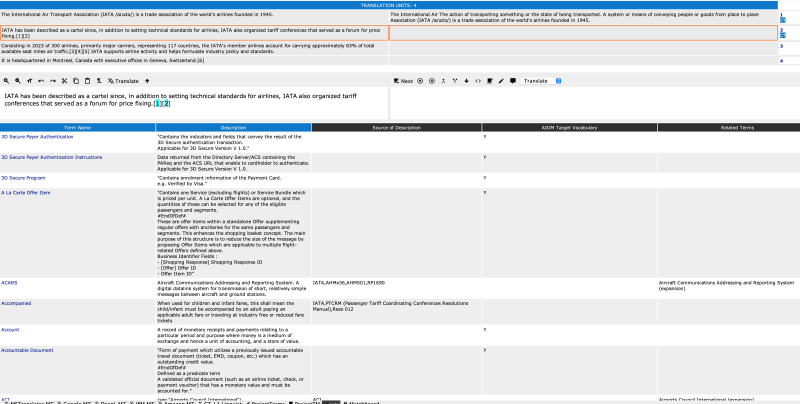Click the note icon before the pencil
The image size is (800, 404).
[x=490, y=81]
